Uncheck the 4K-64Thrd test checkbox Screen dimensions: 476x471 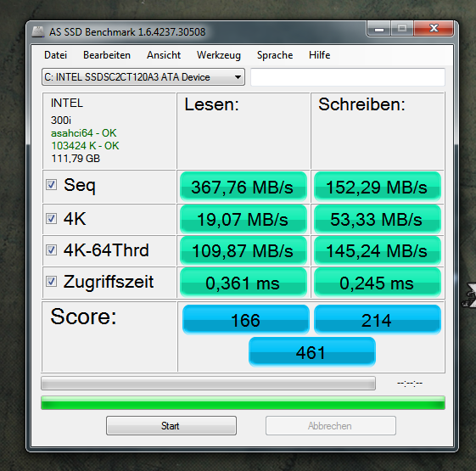(x=51, y=250)
